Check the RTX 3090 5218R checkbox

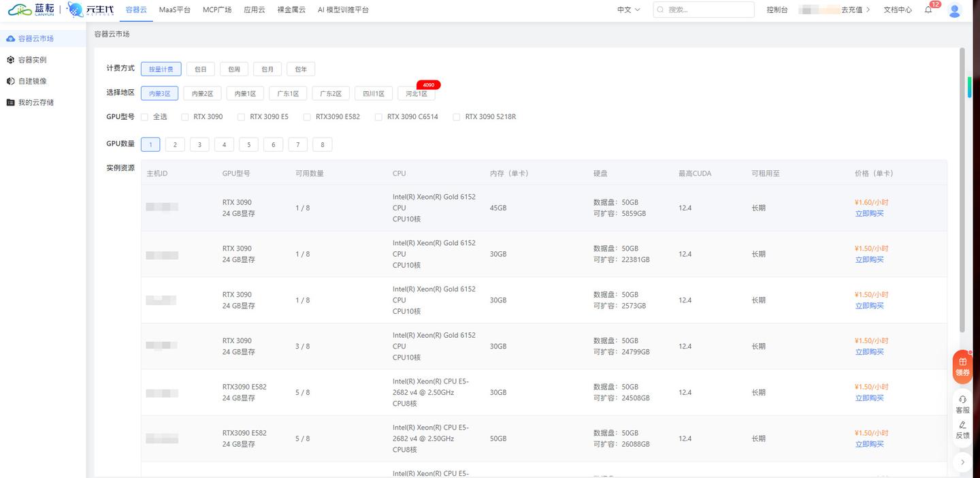coord(457,117)
